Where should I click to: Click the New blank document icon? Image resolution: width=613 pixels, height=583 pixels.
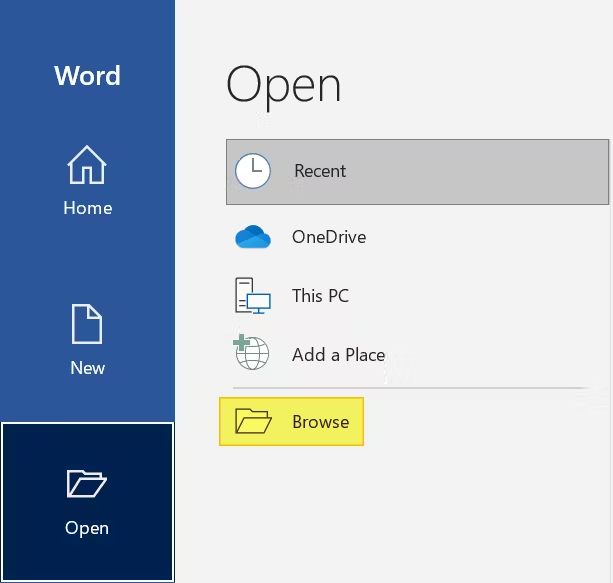(x=87, y=325)
